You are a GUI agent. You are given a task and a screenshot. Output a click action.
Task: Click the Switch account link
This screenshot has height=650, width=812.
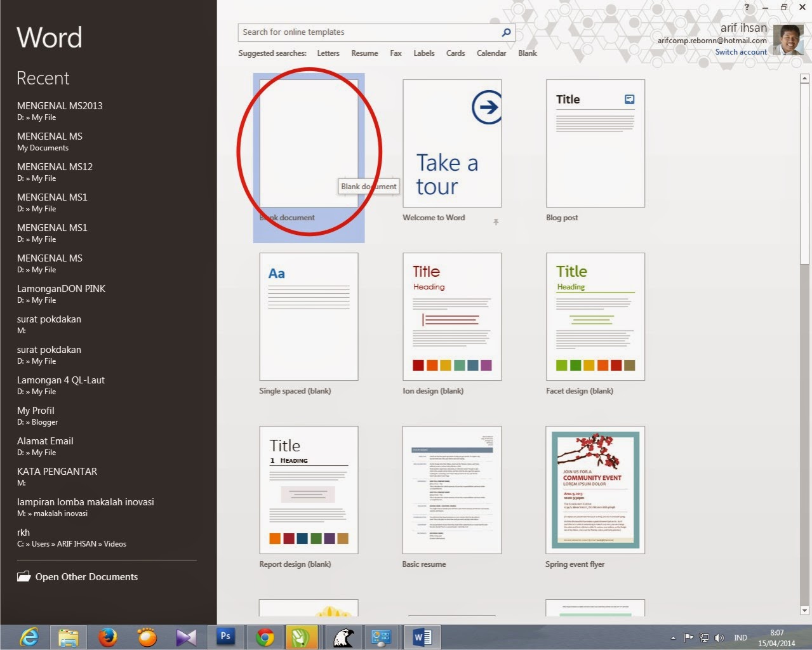(741, 52)
